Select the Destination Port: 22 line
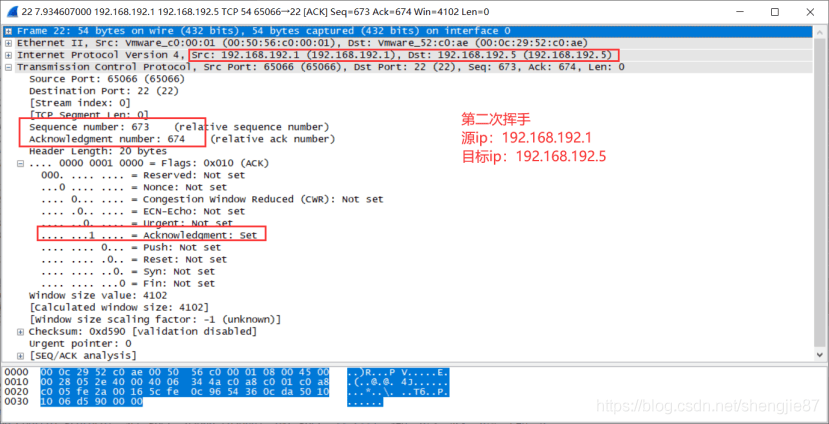 click(x=92, y=91)
